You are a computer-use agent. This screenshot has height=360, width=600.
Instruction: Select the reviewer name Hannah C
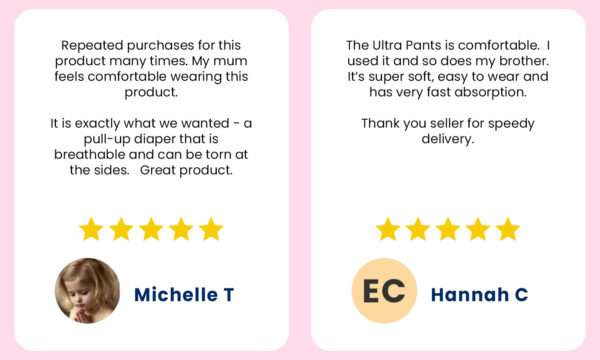479,295
